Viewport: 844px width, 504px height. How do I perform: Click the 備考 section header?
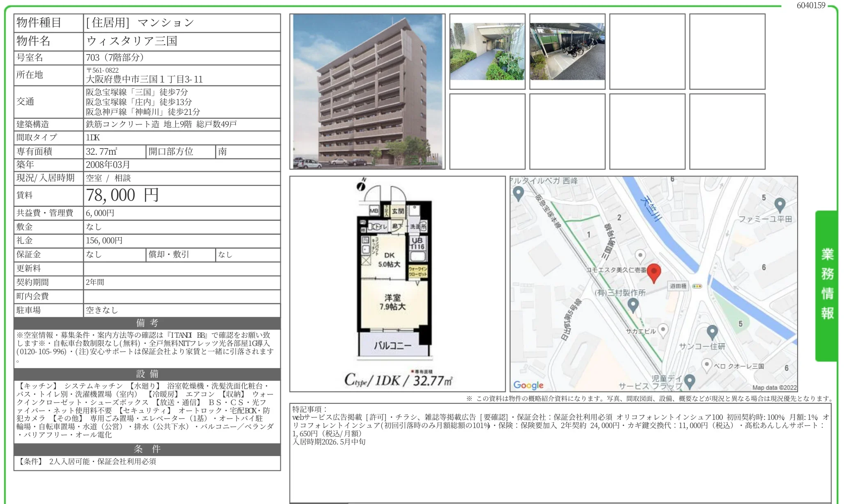click(x=147, y=323)
